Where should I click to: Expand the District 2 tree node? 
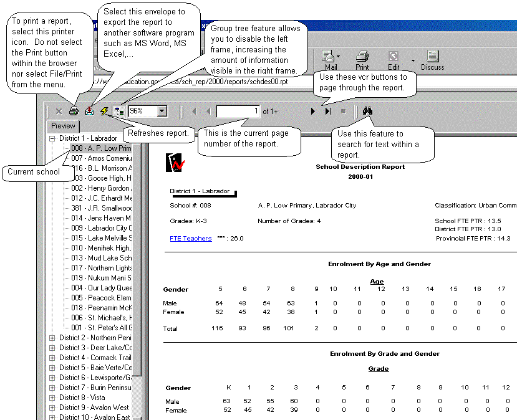click(52, 338)
